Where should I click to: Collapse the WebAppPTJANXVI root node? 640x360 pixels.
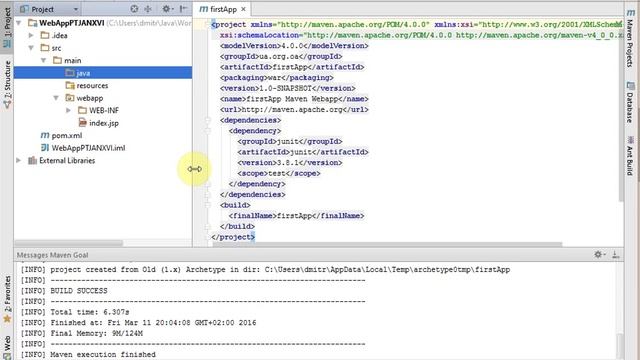click(x=19, y=23)
